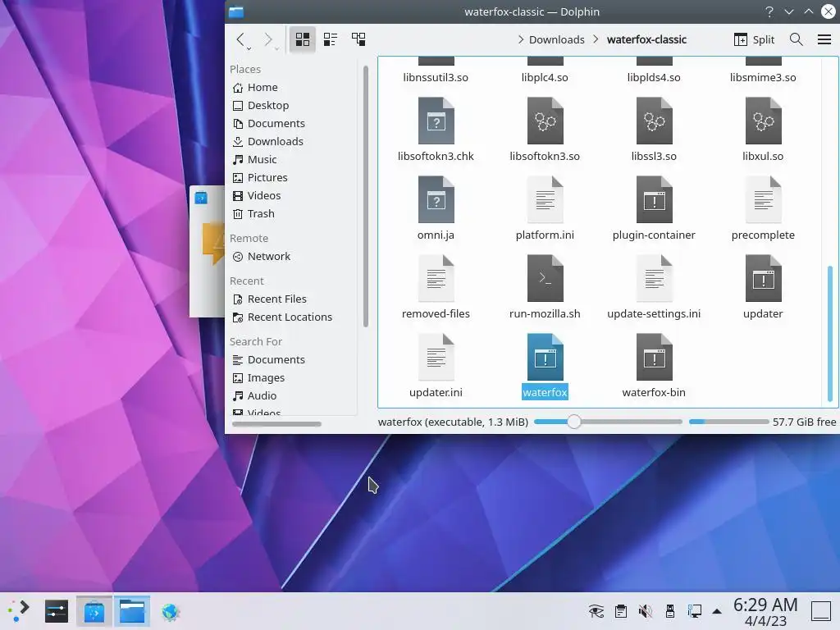The height and width of the screenshot is (630, 840).
Task: Open Dolphin help question mark button
Action: point(769,11)
